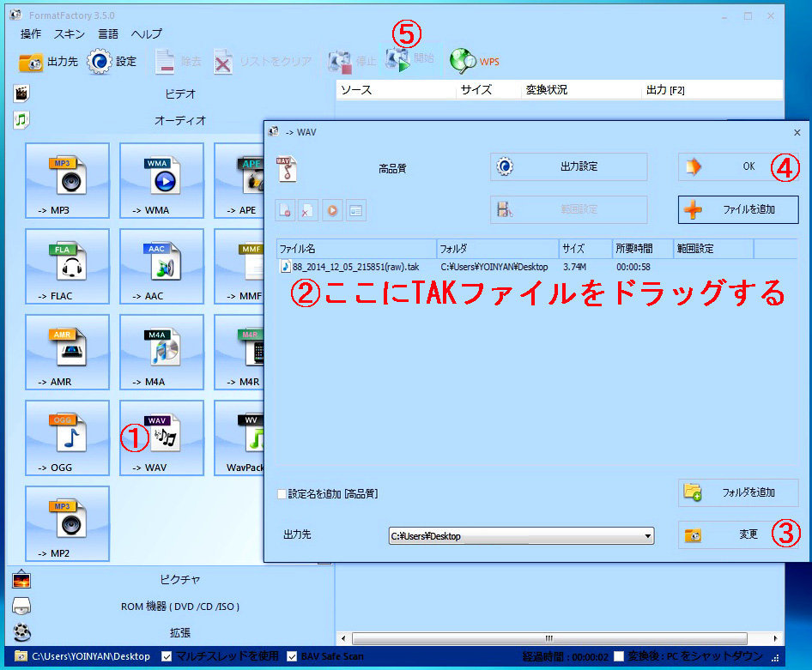This screenshot has height=670, width=812.
Task: Click the horizontal scrollbar under task list
Action: [549, 639]
